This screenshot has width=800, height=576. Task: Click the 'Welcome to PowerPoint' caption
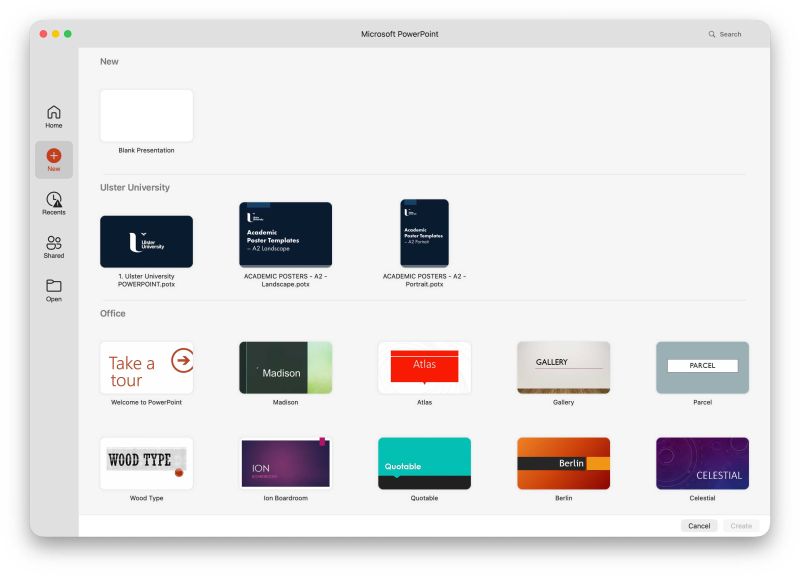tap(146, 403)
